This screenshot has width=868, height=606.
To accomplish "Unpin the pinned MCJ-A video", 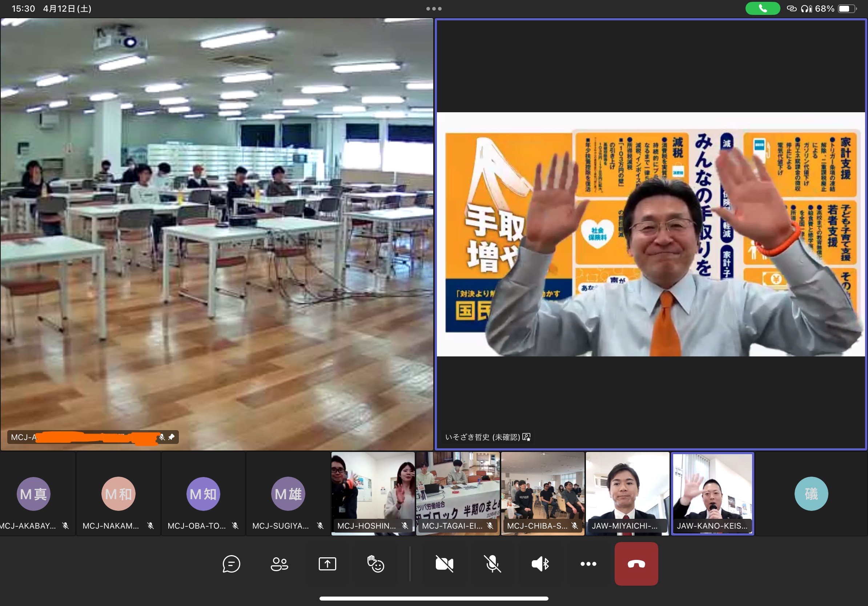I will (x=171, y=437).
